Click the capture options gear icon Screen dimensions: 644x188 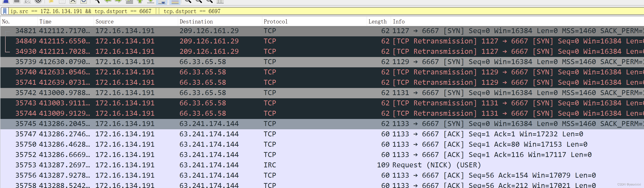tap(38, 1)
